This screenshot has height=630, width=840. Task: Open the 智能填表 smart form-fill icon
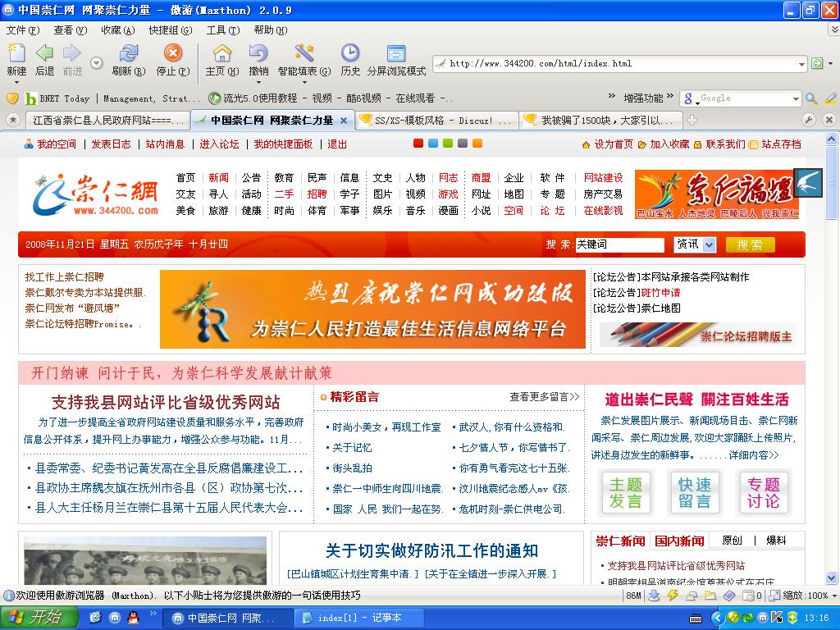[x=304, y=54]
